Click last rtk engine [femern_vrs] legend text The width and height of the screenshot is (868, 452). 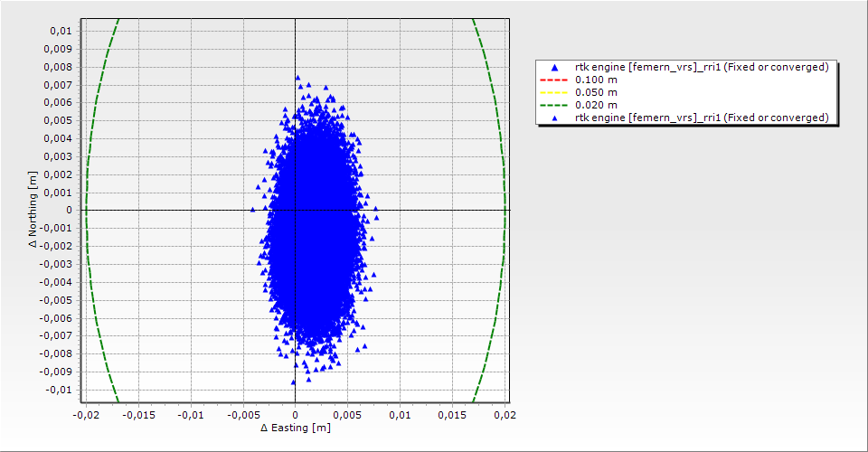(x=702, y=118)
